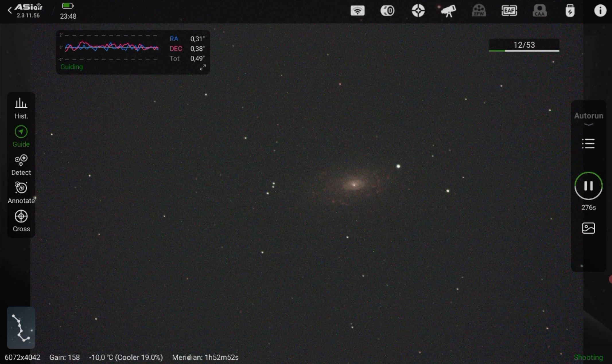
Task: Click the battery indicator icon
Action: pyautogui.click(x=68, y=6)
